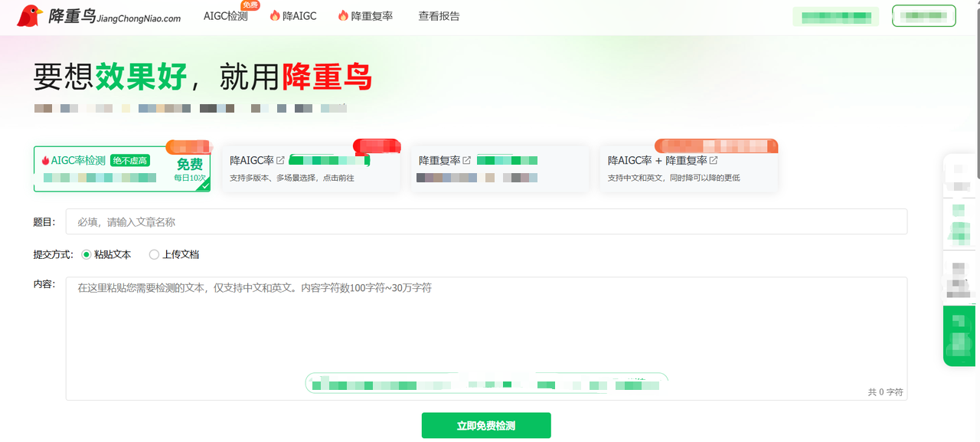
Task: Click the 支持中文和英文,同时降可以降的更低 text
Action: tap(674, 178)
